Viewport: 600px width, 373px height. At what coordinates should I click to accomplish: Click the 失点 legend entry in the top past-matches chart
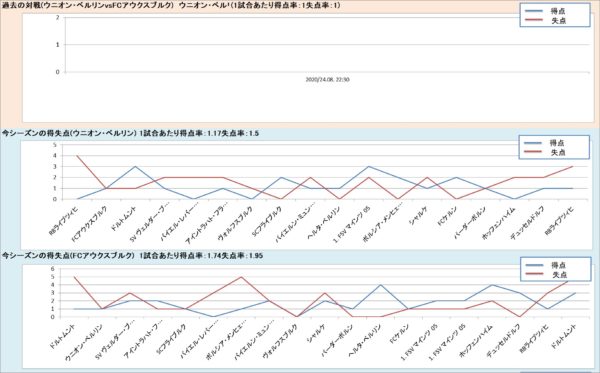tap(546, 21)
